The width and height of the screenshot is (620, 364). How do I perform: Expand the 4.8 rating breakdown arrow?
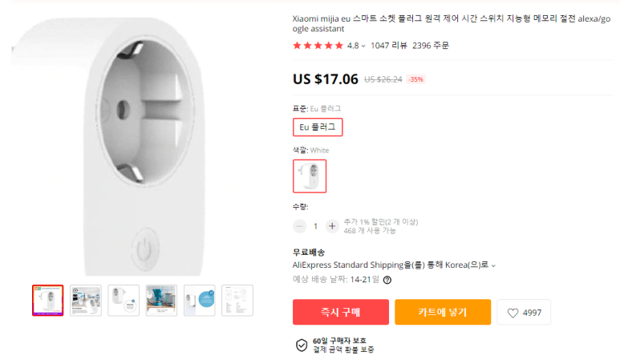[363, 47]
